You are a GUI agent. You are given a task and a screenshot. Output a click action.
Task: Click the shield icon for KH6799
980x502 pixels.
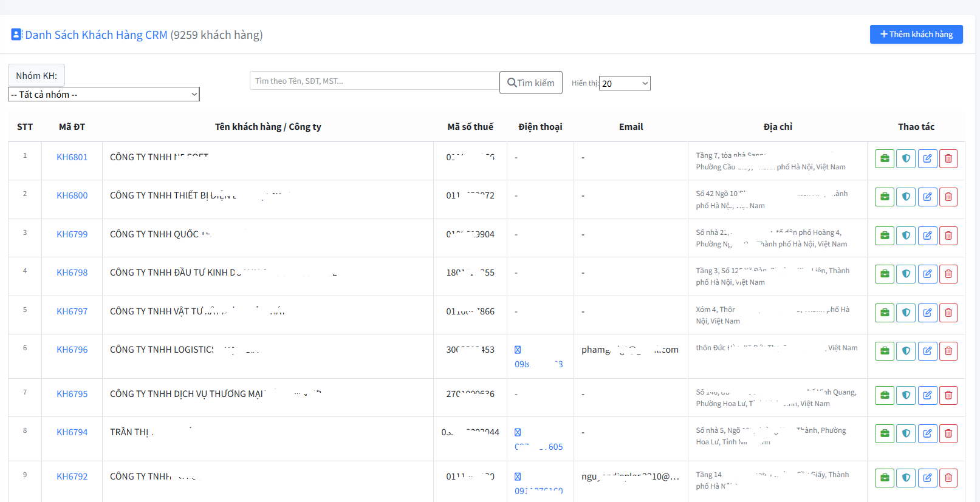click(x=906, y=236)
